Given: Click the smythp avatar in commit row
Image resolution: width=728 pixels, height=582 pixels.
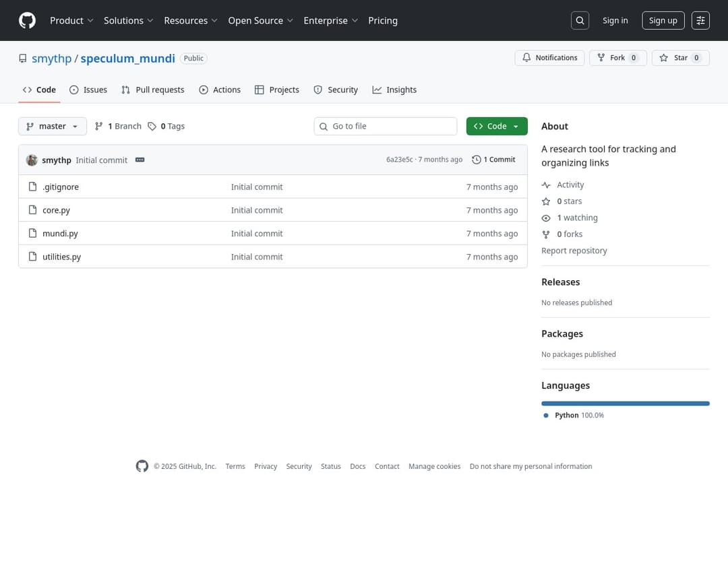Looking at the screenshot, I should pos(32,160).
